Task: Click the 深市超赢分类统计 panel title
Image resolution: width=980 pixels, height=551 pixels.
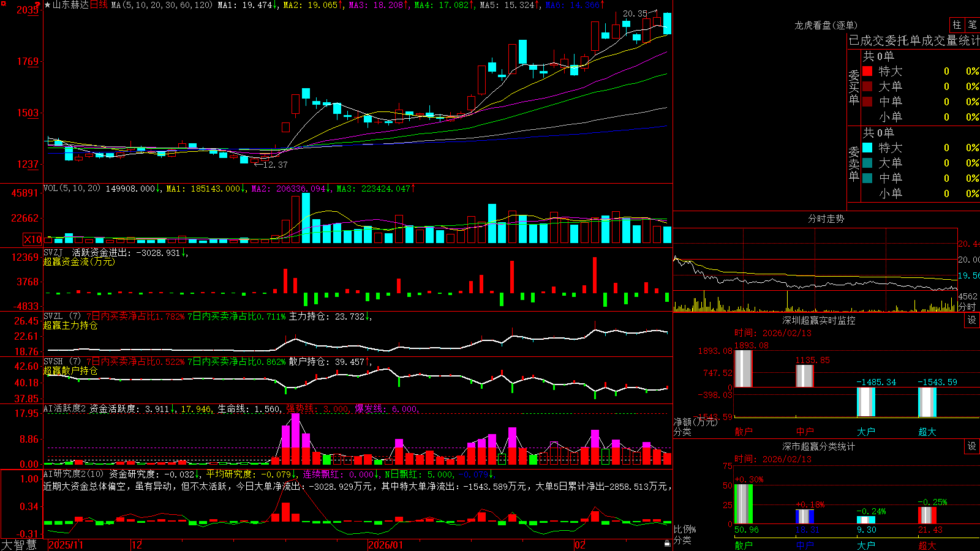Action: click(818, 446)
